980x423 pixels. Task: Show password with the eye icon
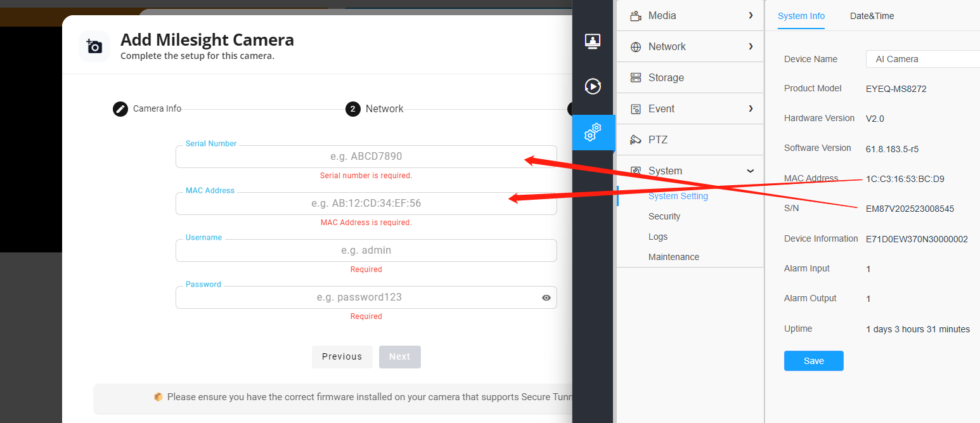pyautogui.click(x=546, y=297)
